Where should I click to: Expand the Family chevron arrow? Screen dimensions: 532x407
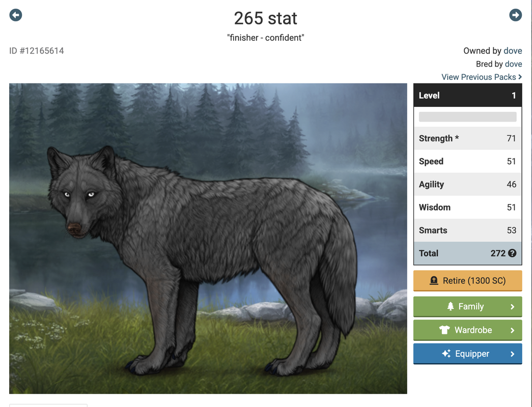(x=512, y=307)
